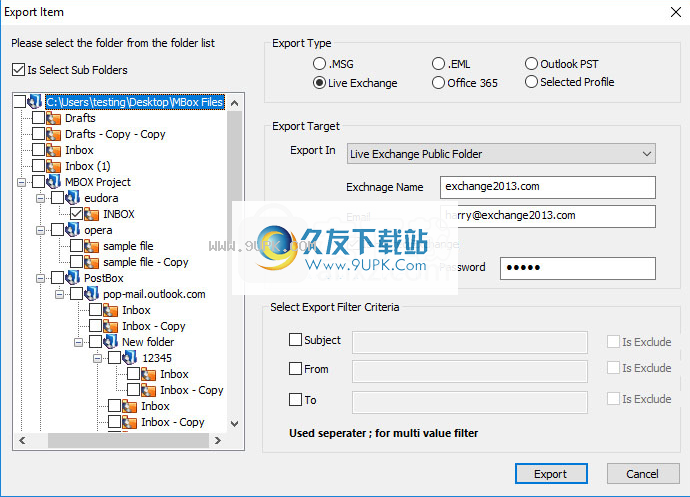Check the MBOX Project checkbox
The height and width of the screenshot is (497, 690).
tap(39, 181)
